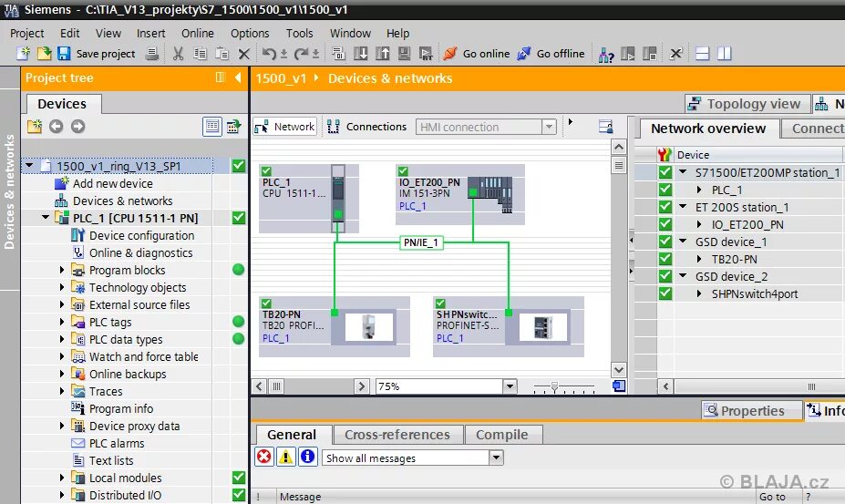Navigate forward in project tree
The image size is (845, 504).
pyautogui.click(x=78, y=126)
